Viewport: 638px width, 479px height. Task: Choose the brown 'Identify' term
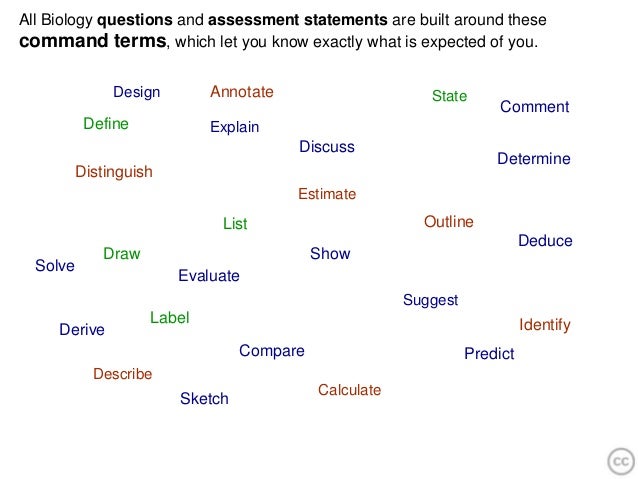[x=545, y=325]
